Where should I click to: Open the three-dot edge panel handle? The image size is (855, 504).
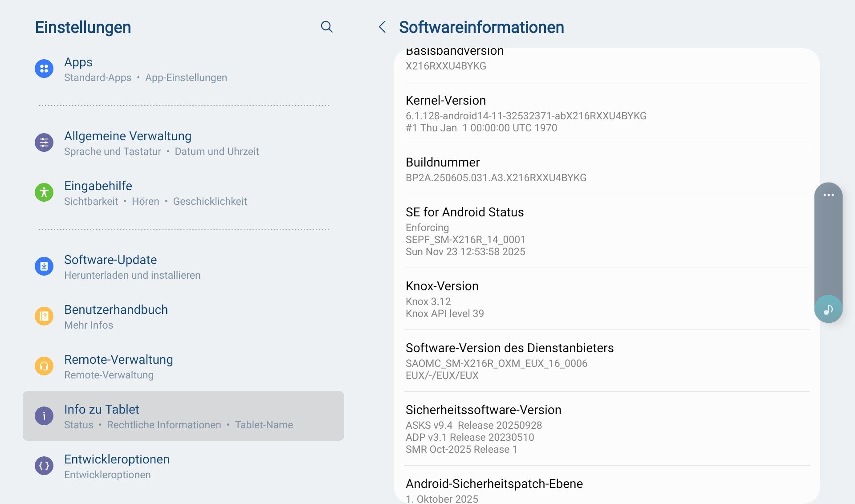[828, 195]
